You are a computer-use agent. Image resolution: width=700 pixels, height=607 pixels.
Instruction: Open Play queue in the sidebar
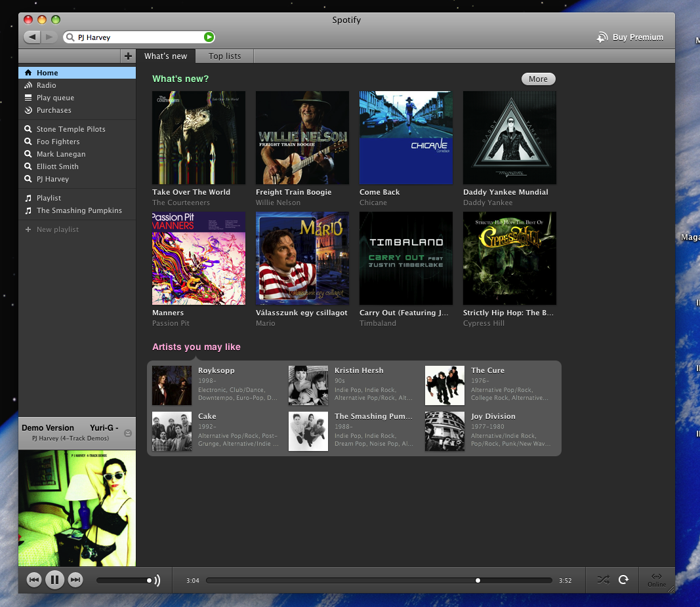pos(77,98)
